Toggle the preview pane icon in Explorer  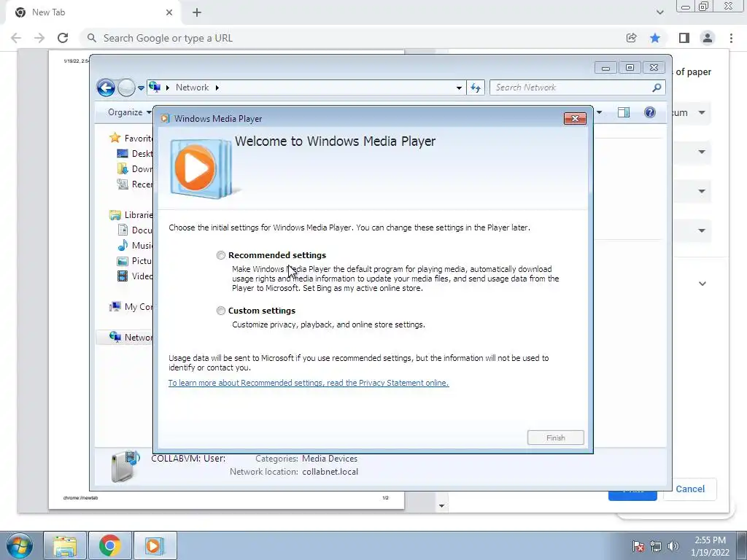click(x=624, y=112)
